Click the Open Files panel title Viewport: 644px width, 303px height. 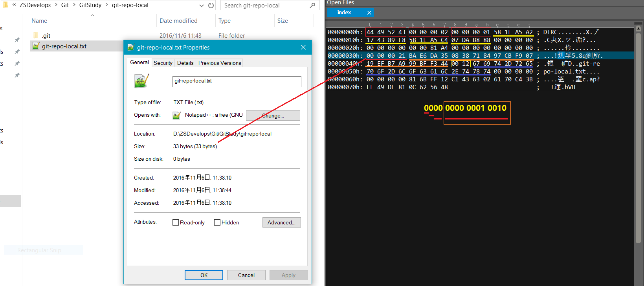tap(340, 3)
